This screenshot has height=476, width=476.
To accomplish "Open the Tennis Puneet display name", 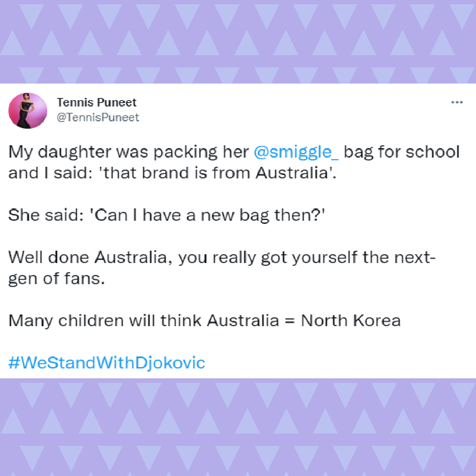I will click(97, 102).
